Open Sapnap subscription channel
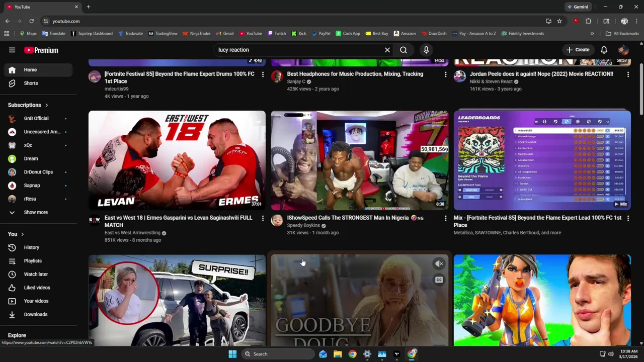644x362 pixels. tap(39, 186)
